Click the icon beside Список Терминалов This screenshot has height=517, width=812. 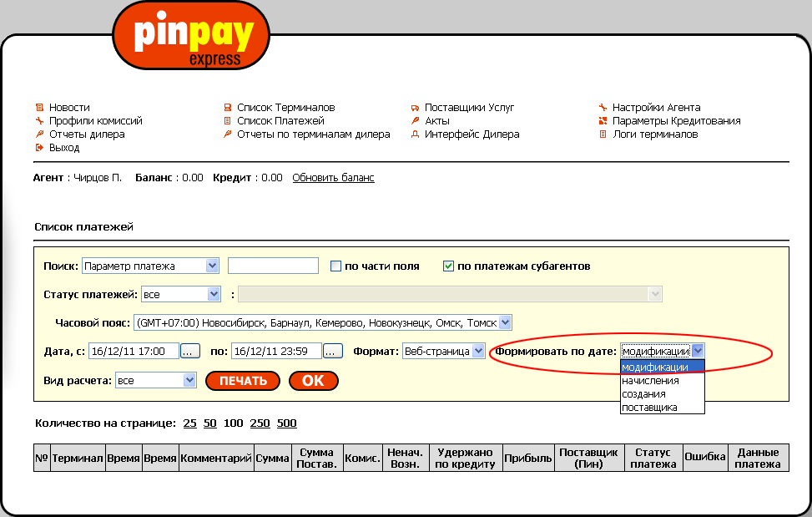click(227, 108)
